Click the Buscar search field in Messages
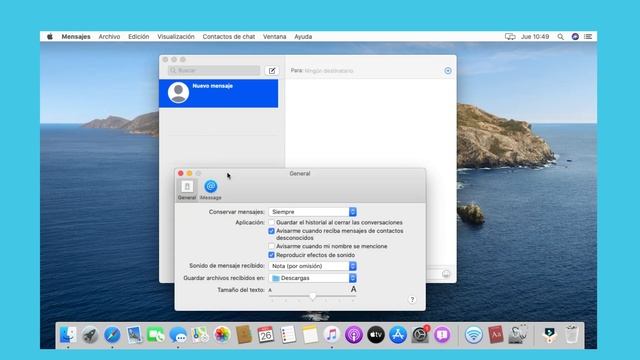Image resolution: width=640 pixels, height=360 pixels. [x=214, y=71]
